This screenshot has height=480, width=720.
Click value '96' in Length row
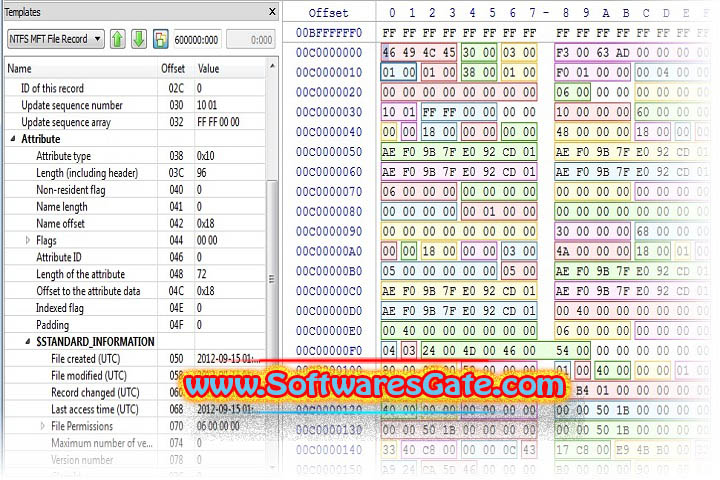pyautogui.click(x=202, y=173)
